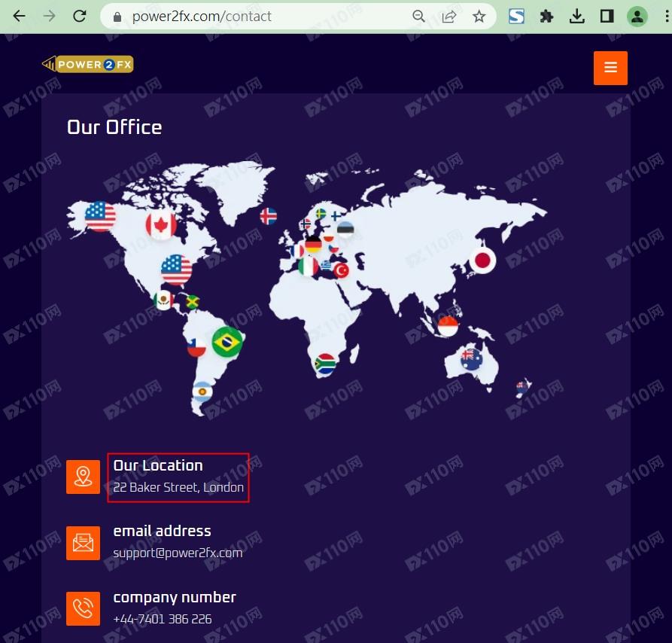
Task: View site security lock info
Action: (x=117, y=17)
